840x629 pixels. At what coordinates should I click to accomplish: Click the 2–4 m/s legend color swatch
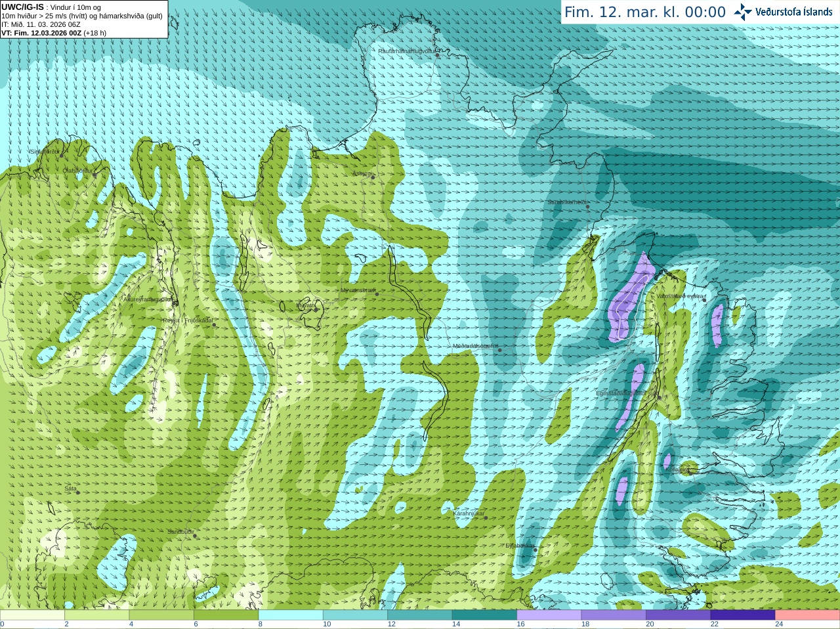coord(97,615)
